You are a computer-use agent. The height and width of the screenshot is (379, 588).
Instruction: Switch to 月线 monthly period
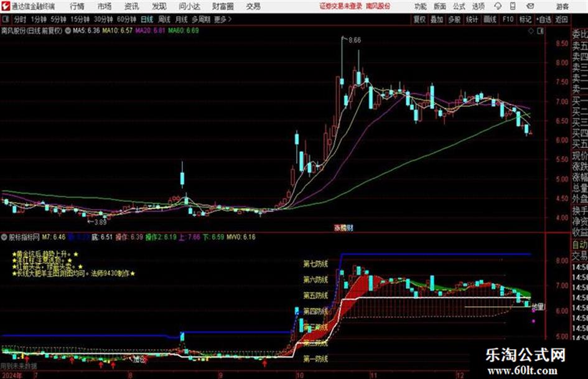click(182, 19)
